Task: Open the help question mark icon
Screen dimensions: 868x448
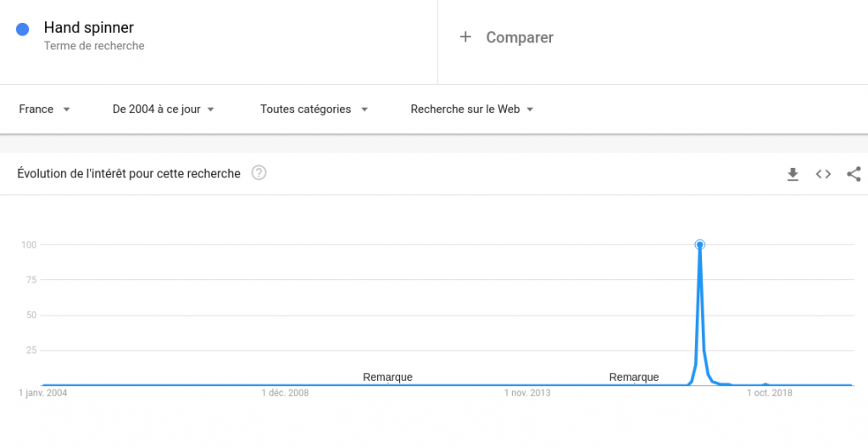Action: [x=259, y=173]
